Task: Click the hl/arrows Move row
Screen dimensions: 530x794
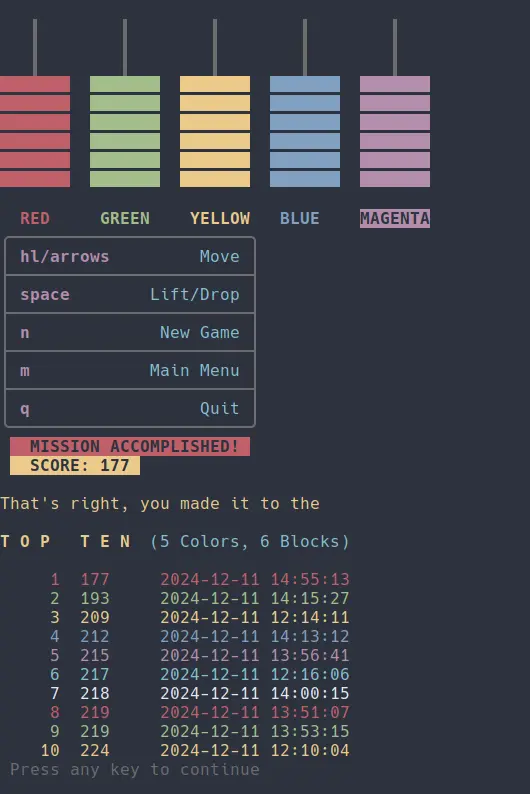Action: tap(130, 256)
